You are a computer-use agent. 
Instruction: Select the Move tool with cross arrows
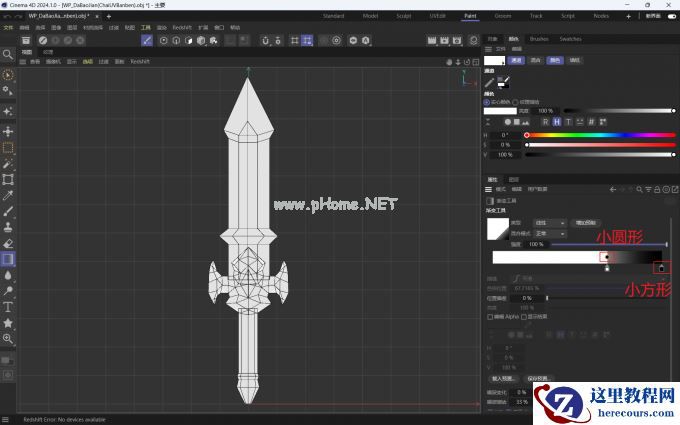pos(8,131)
